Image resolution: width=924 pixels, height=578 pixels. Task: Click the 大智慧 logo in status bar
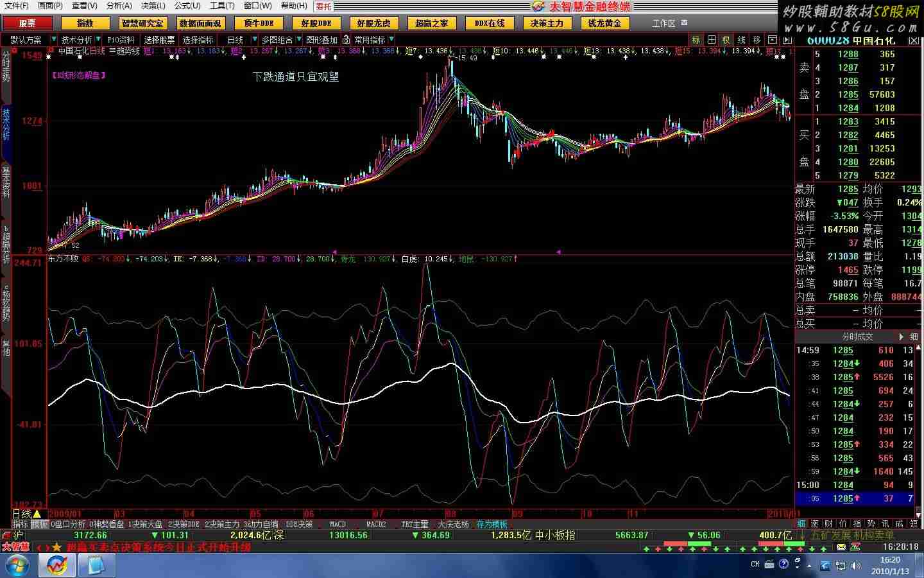click(15, 547)
